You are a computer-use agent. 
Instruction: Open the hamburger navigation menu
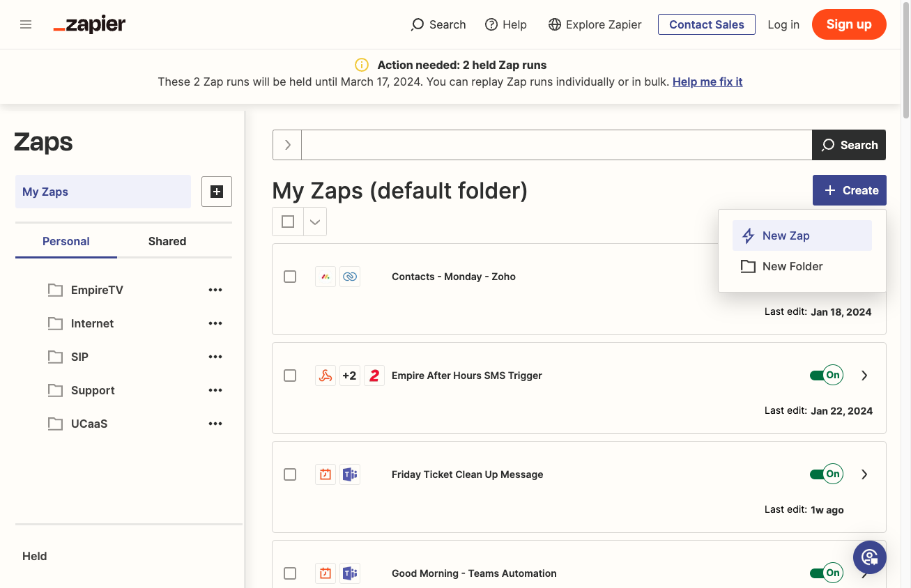point(26,24)
